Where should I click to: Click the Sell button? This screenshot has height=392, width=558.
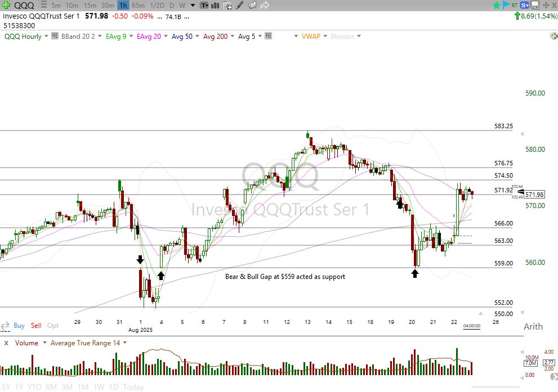[x=36, y=326]
